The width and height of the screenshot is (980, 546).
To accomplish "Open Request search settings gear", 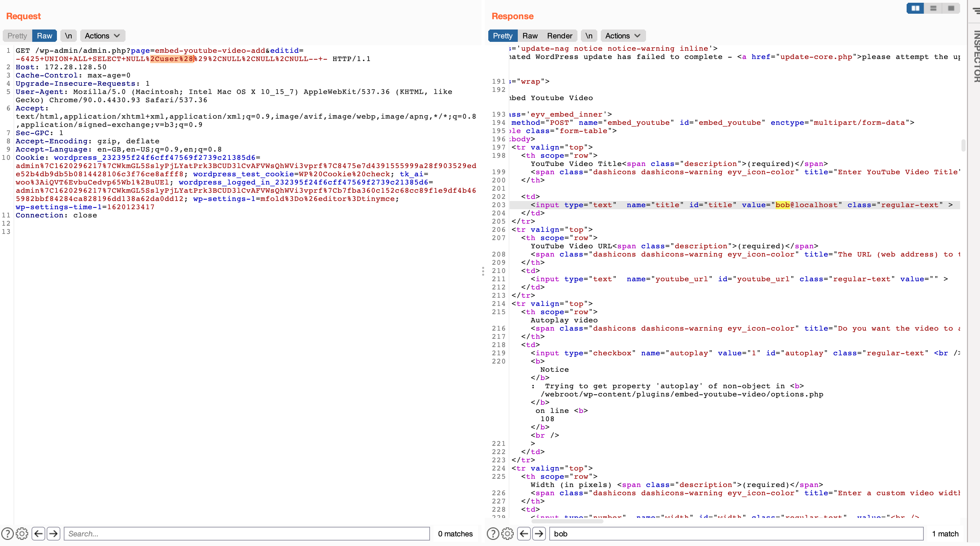I will point(22,533).
